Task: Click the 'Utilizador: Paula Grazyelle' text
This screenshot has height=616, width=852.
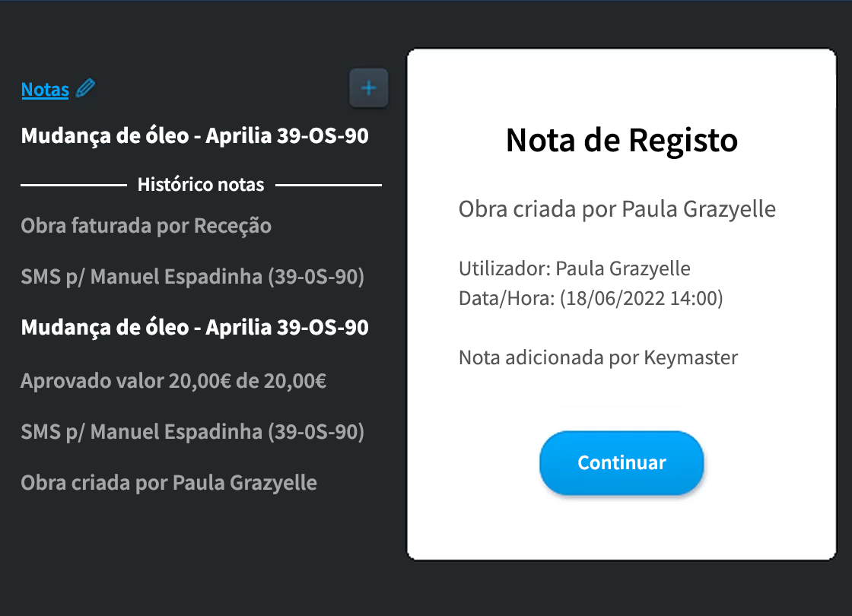Action: click(x=574, y=268)
